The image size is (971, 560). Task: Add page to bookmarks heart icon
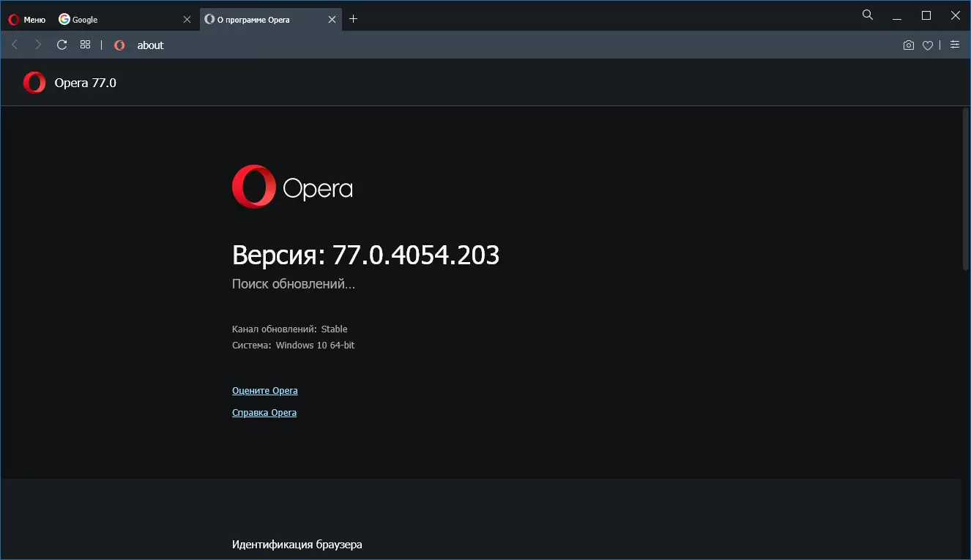928,45
